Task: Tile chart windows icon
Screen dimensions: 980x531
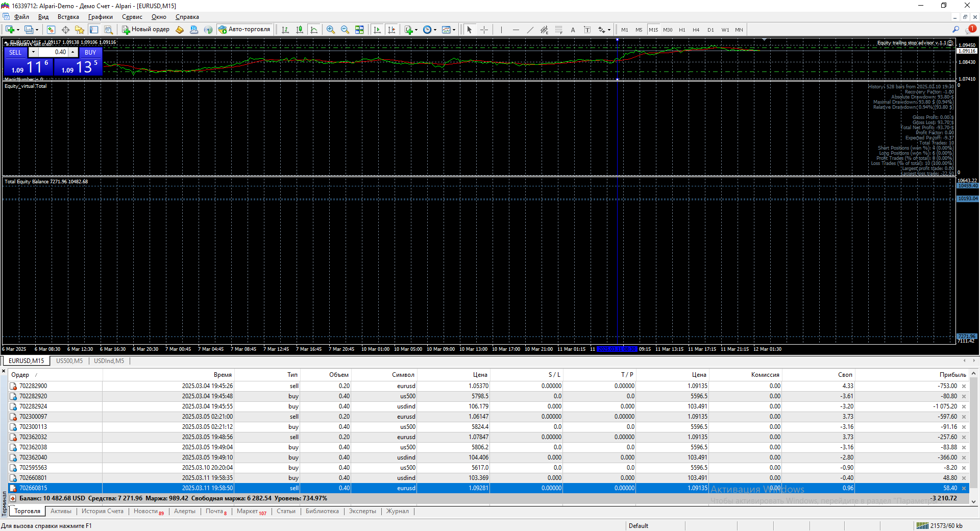Action: pos(359,30)
